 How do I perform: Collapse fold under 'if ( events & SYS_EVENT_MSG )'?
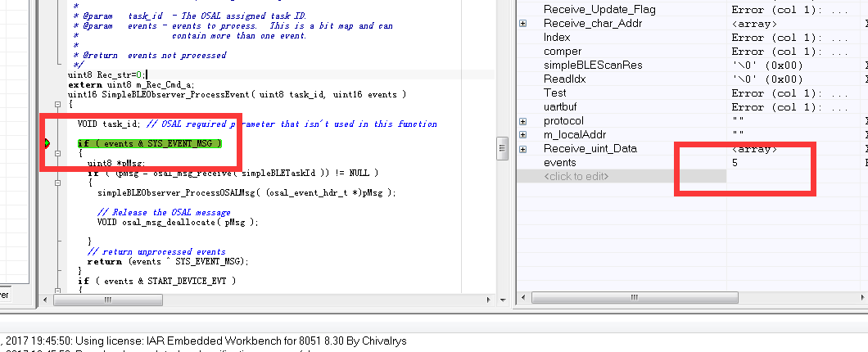57,154
